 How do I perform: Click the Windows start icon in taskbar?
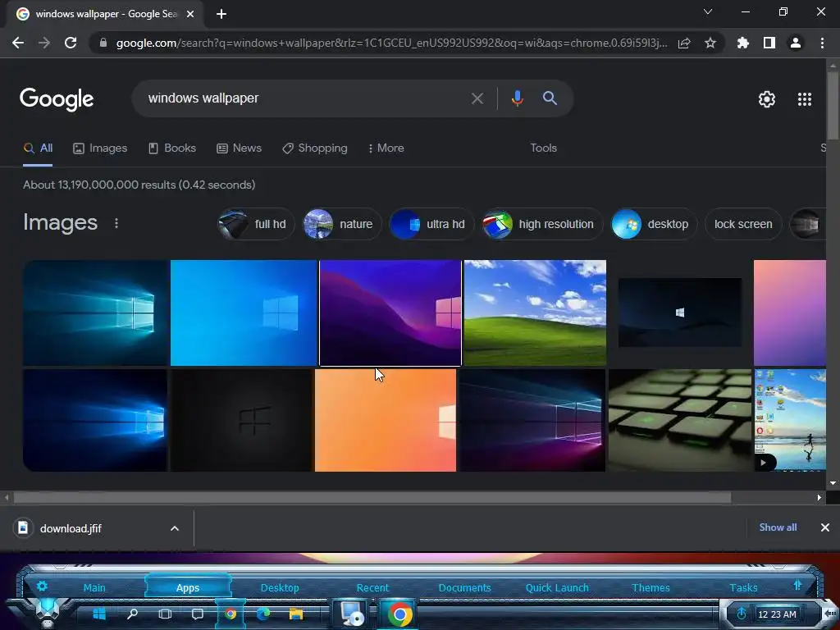(x=99, y=614)
